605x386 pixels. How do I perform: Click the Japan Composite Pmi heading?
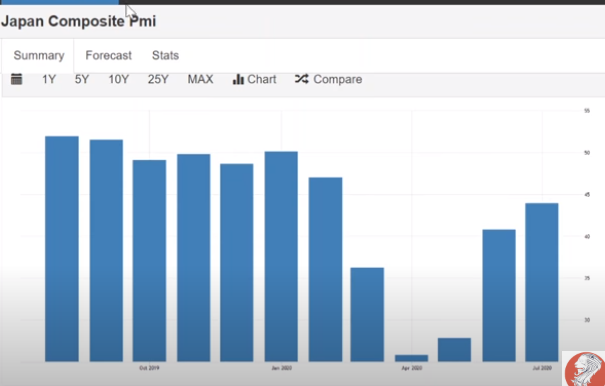pos(79,21)
